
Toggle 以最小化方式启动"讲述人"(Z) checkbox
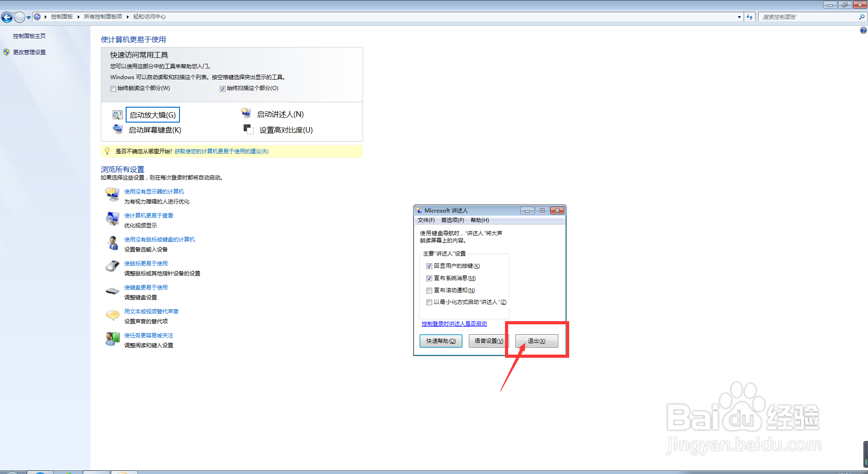coord(429,302)
